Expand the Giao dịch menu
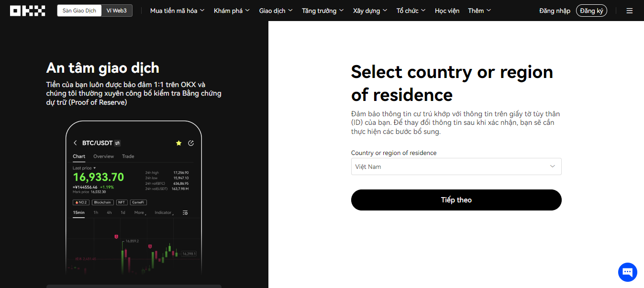Image resolution: width=644 pixels, height=288 pixels. click(x=276, y=11)
